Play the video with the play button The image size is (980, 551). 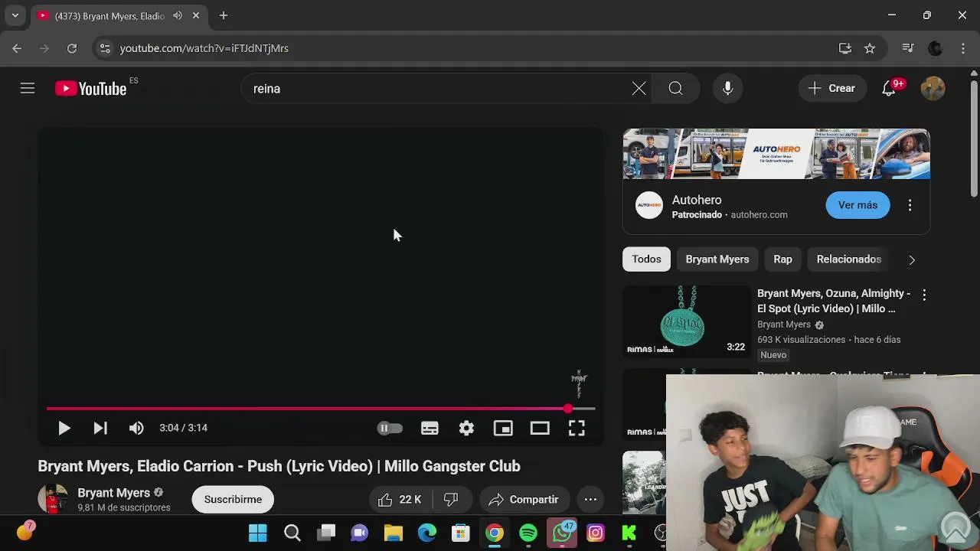pos(64,429)
